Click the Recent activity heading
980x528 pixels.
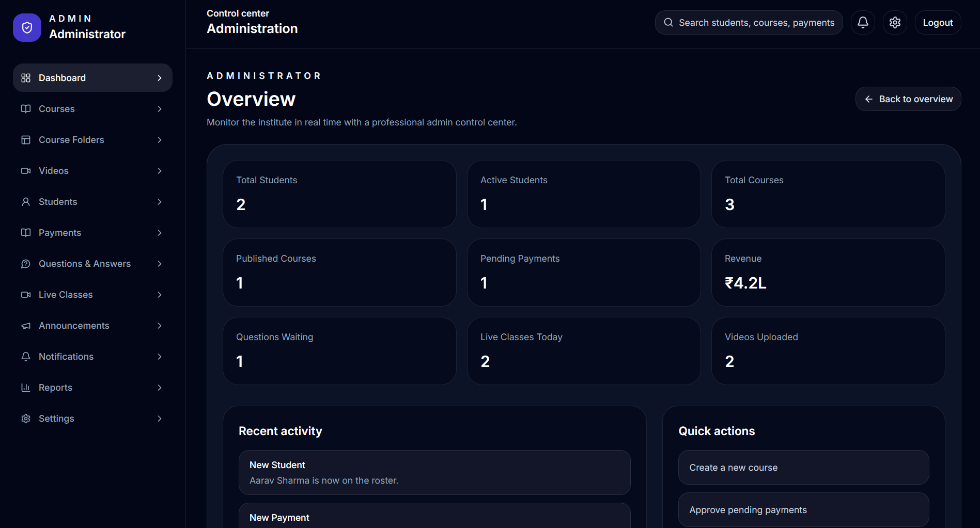280,431
